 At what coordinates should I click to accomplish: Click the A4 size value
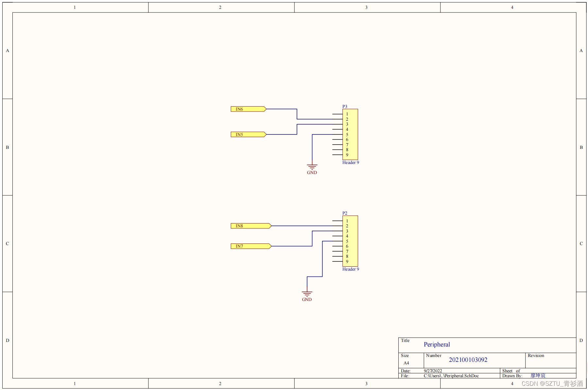pyautogui.click(x=406, y=363)
